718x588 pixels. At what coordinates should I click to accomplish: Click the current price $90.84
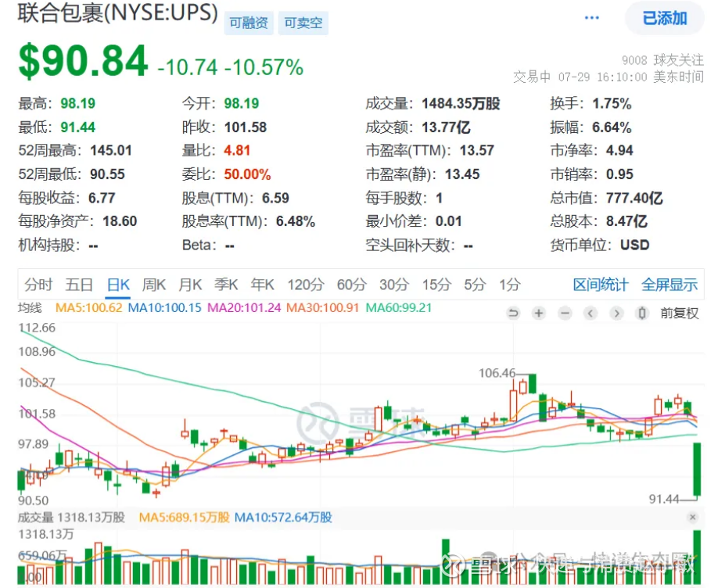83,61
